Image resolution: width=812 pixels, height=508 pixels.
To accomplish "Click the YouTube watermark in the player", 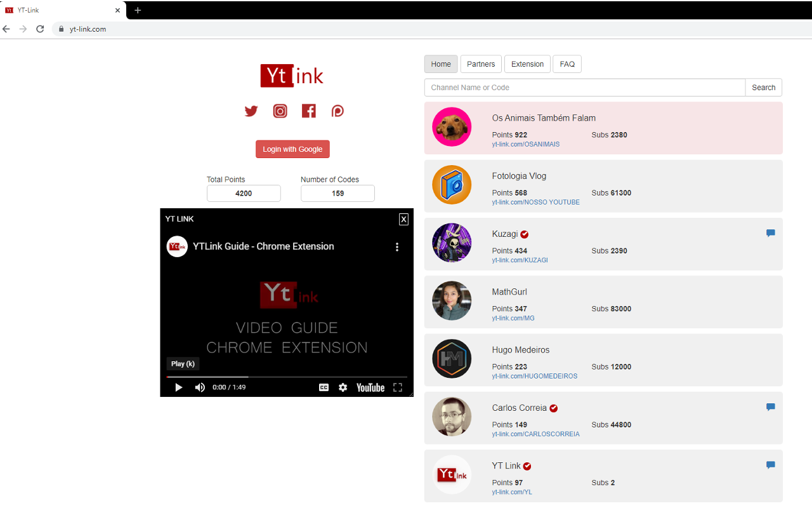I will (370, 387).
